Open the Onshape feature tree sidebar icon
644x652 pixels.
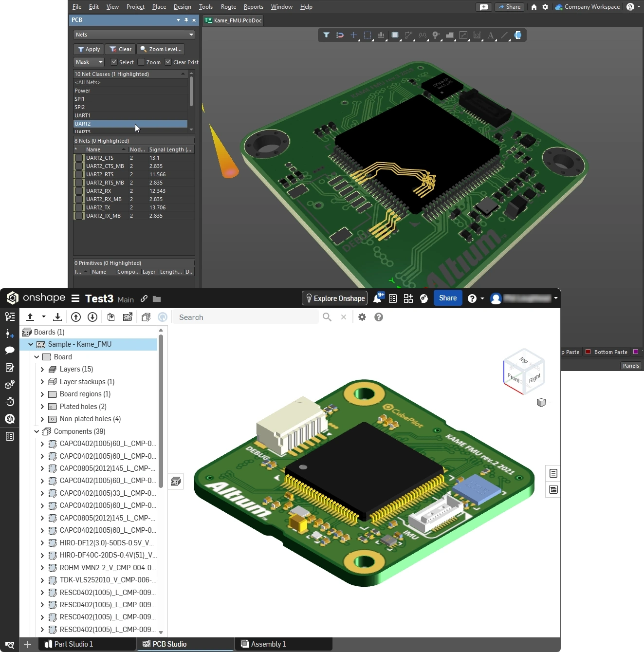pos(10,317)
